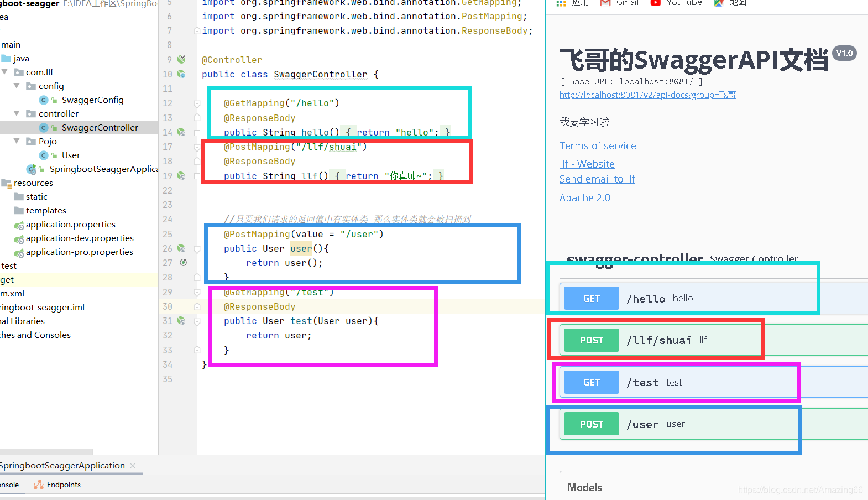Open the Terms of service link
Image resolution: width=868 pixels, height=500 pixels.
[x=598, y=146]
